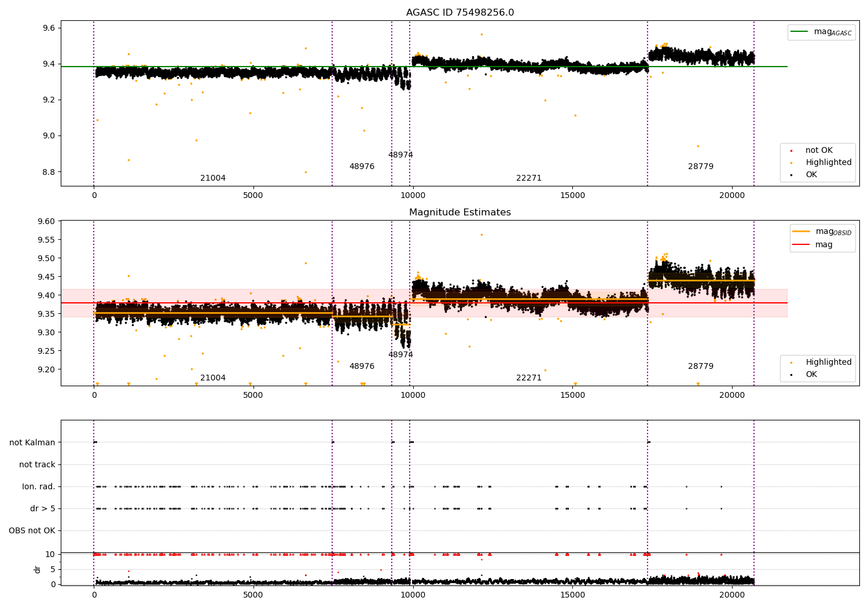Viewport: 868px width, 608px height.
Task: Click x-axis tick 5000 under the dr plot
Action: click(253, 595)
